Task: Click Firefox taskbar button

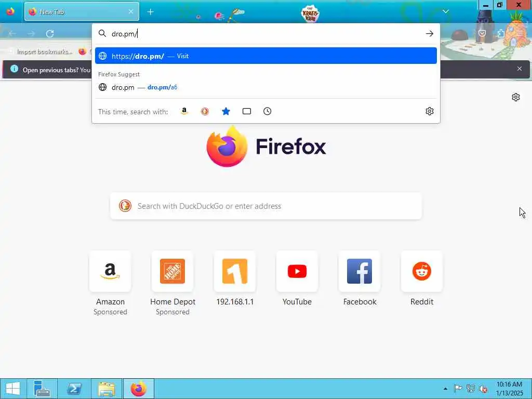Action: point(138,389)
